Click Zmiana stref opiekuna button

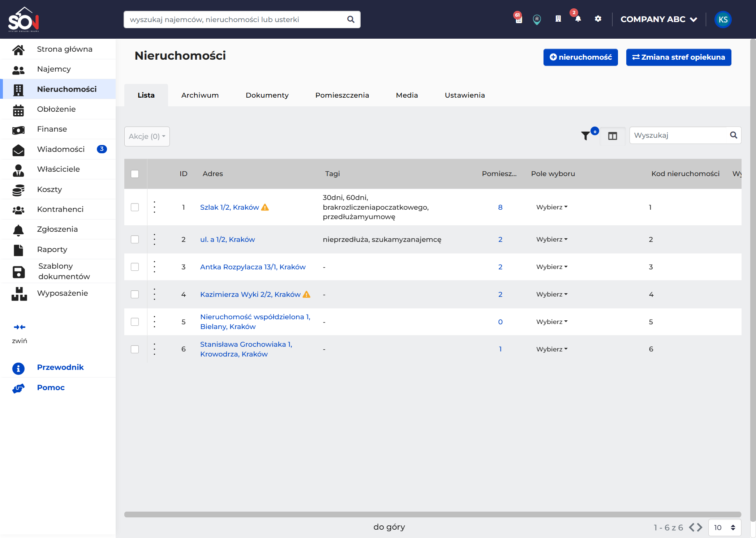click(679, 57)
